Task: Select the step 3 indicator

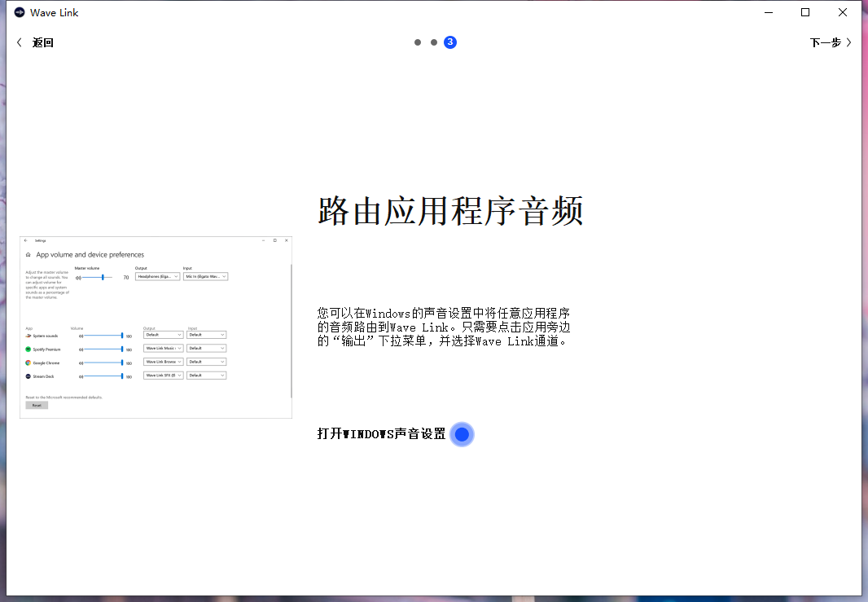Action: point(450,42)
